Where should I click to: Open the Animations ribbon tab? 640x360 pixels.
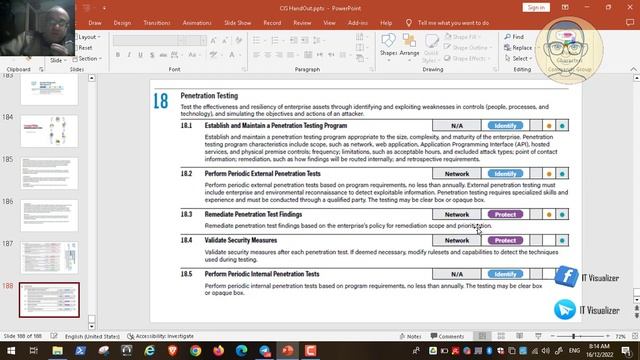coord(197,23)
